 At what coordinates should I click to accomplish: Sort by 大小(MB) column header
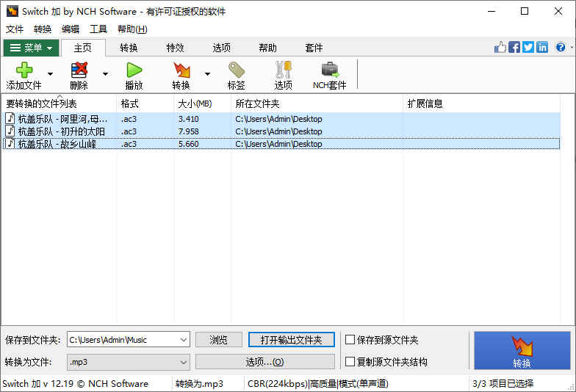pyautogui.click(x=203, y=104)
